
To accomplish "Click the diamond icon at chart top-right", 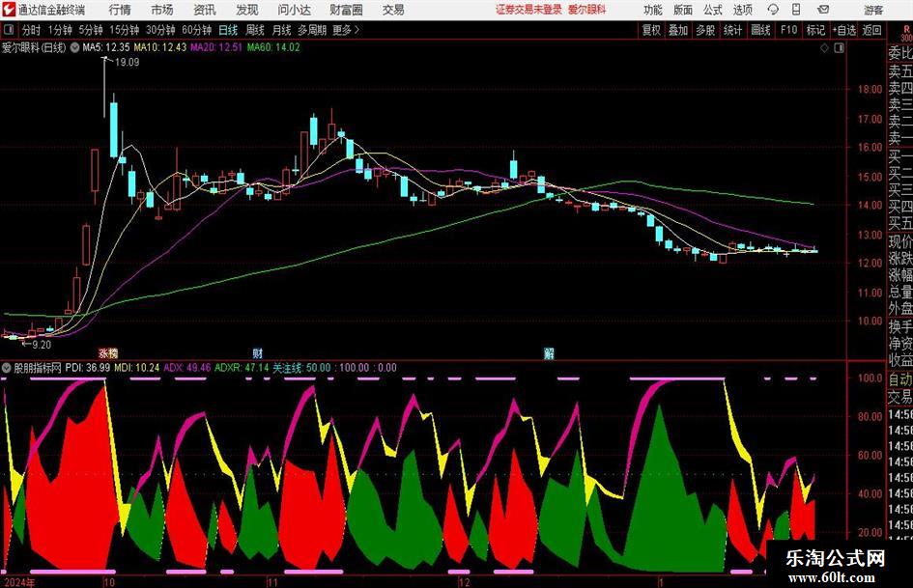I will 824,48.
